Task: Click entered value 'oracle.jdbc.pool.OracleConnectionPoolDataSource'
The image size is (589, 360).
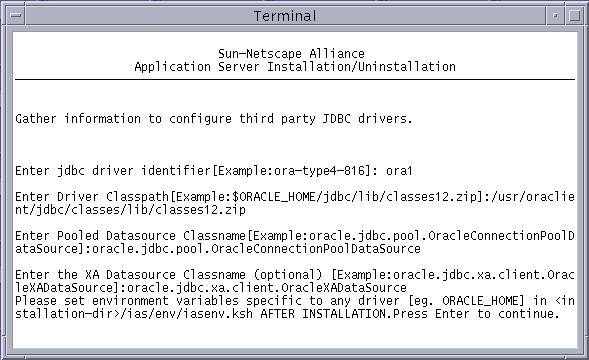Action: tap(256, 249)
